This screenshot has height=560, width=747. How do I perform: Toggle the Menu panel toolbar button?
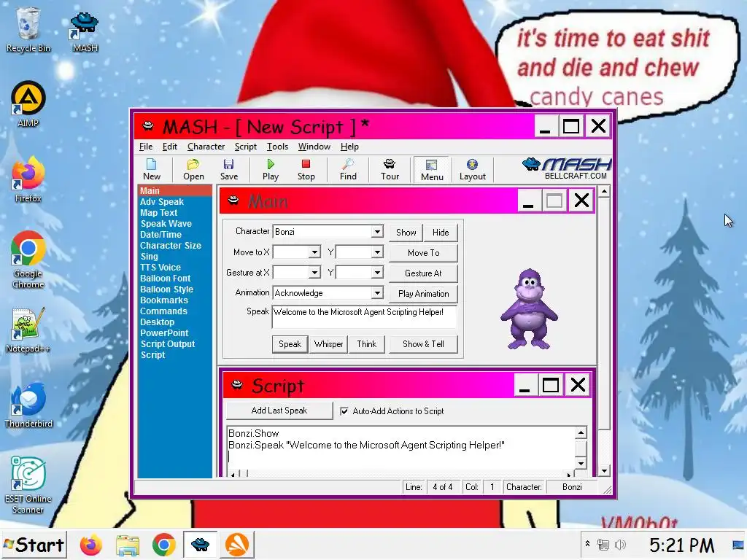[x=432, y=170]
